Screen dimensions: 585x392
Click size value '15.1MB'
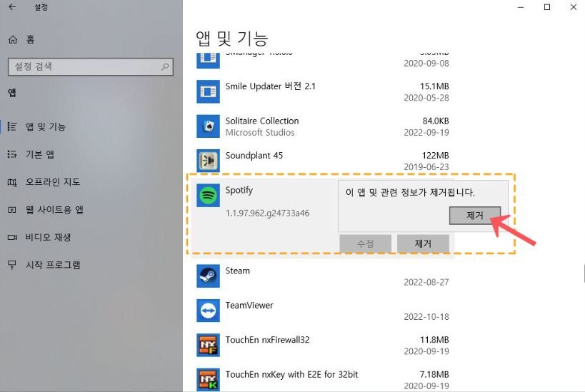(x=434, y=86)
